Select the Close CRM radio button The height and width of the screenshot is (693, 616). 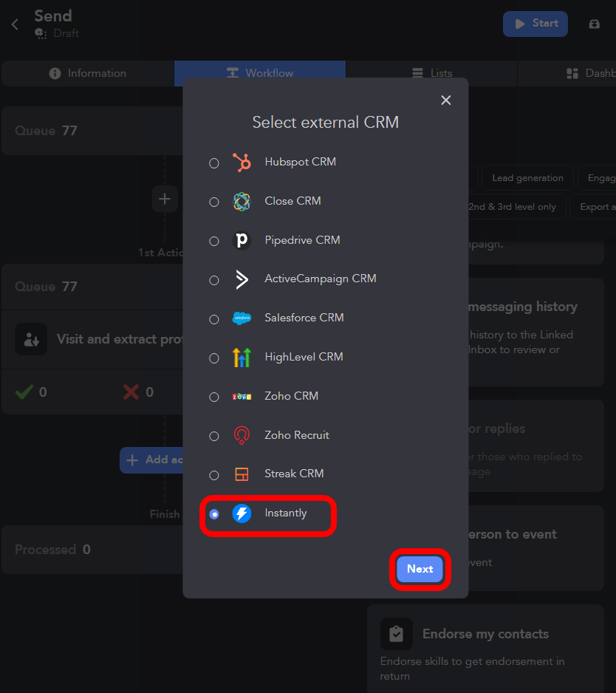point(214,202)
